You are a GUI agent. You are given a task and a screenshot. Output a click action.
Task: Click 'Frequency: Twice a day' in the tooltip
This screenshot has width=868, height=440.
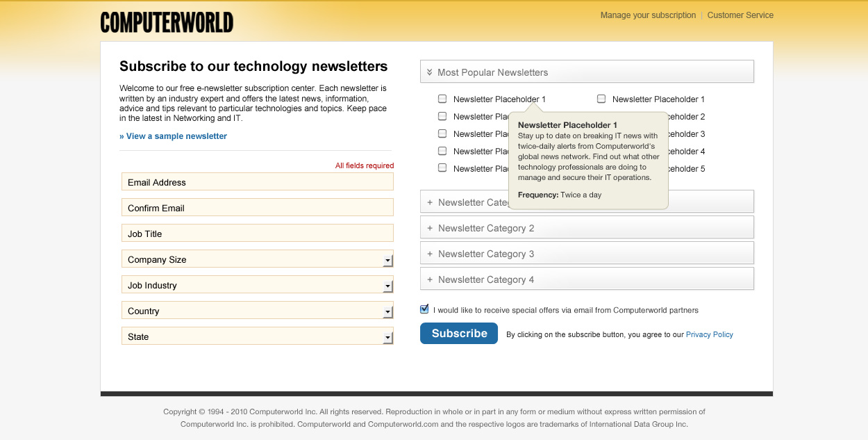560,195
